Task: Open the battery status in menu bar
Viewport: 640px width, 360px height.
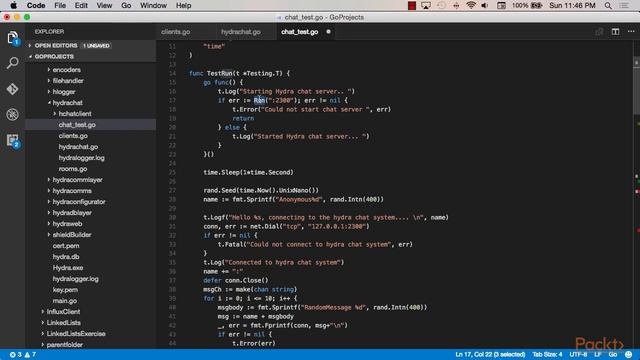Action: (527, 6)
